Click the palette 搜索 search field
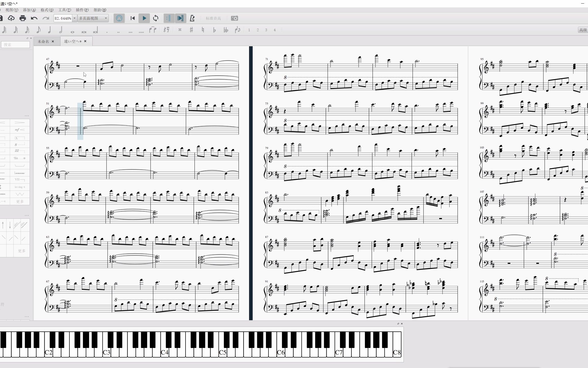This screenshot has width=588, height=368. click(15, 44)
